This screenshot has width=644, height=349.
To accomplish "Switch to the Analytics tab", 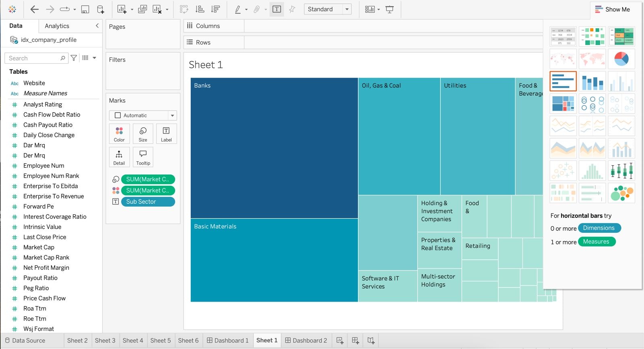I will 57,26.
